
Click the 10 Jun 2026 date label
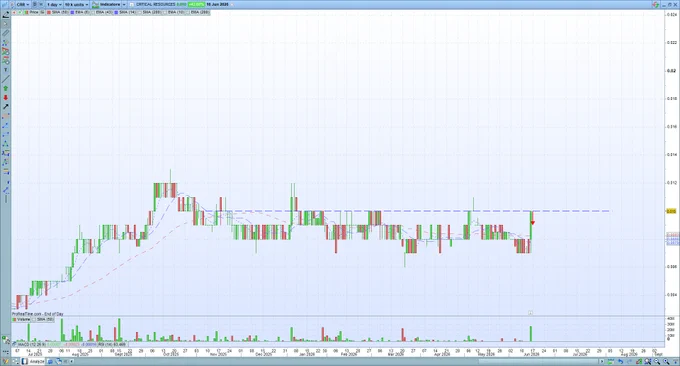point(217,4)
